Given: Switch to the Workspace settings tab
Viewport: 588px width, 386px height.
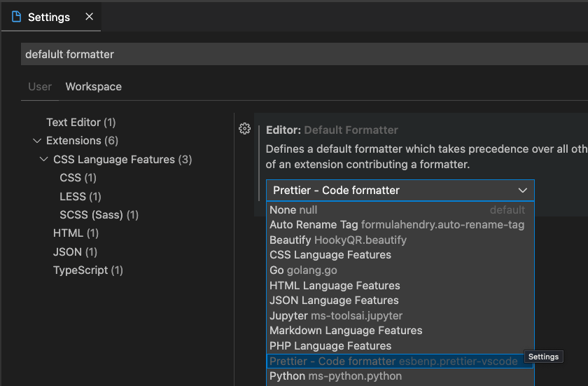Looking at the screenshot, I should 93,87.
